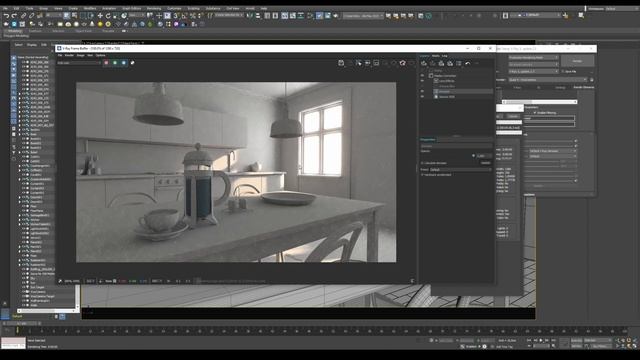Viewport: 640px width, 360px height.
Task: Activate the Select Object tool
Action: click(67, 16)
